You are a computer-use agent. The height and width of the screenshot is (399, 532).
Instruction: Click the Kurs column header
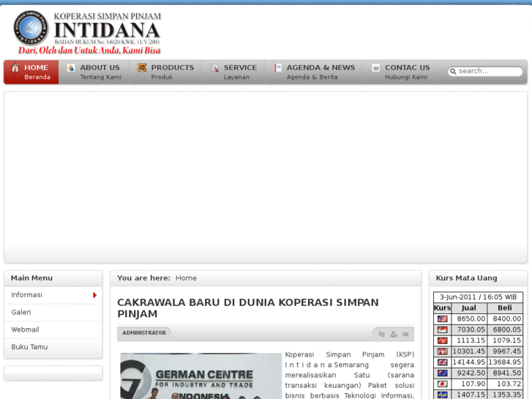click(443, 308)
